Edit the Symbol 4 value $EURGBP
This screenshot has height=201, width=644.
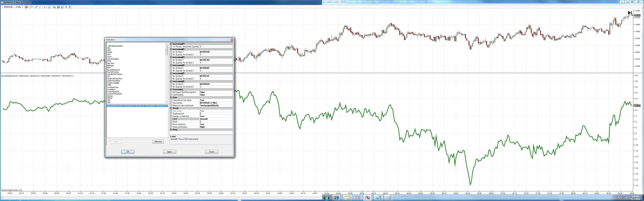click(x=216, y=68)
